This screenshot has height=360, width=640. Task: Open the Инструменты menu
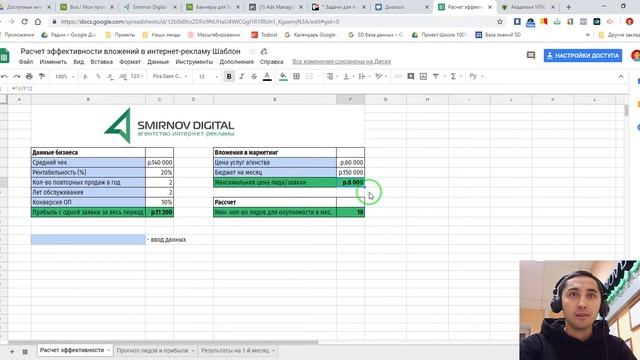coord(194,62)
